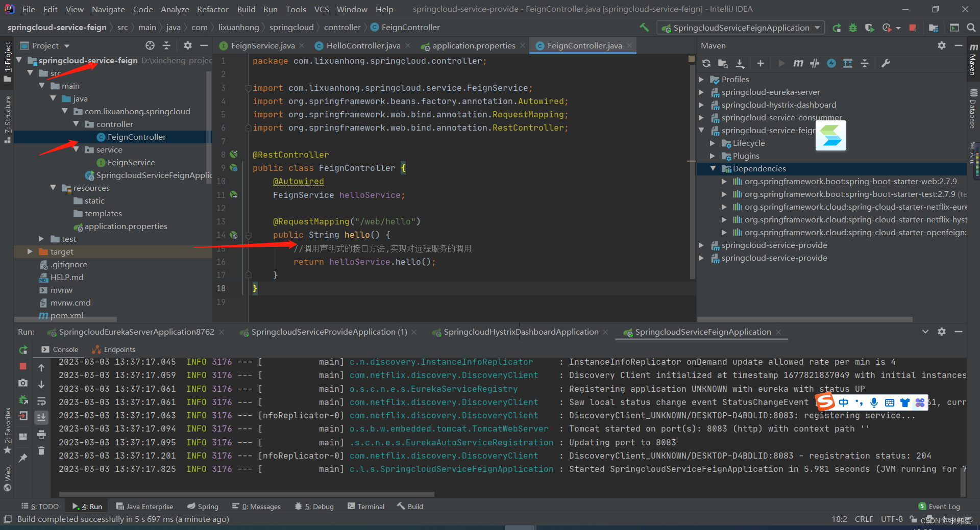Screen dimensions: 980x530
Task: Reload all Maven projects
Action: (x=706, y=63)
